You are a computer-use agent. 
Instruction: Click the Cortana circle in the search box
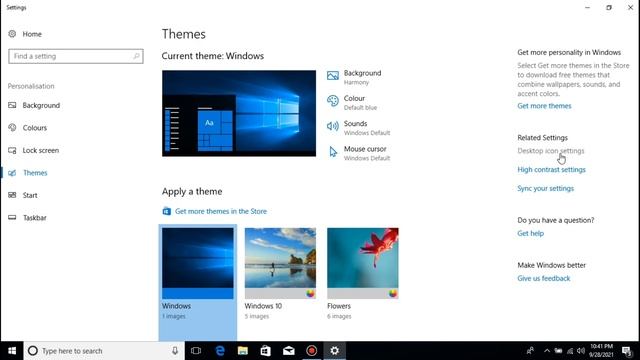[33, 351]
